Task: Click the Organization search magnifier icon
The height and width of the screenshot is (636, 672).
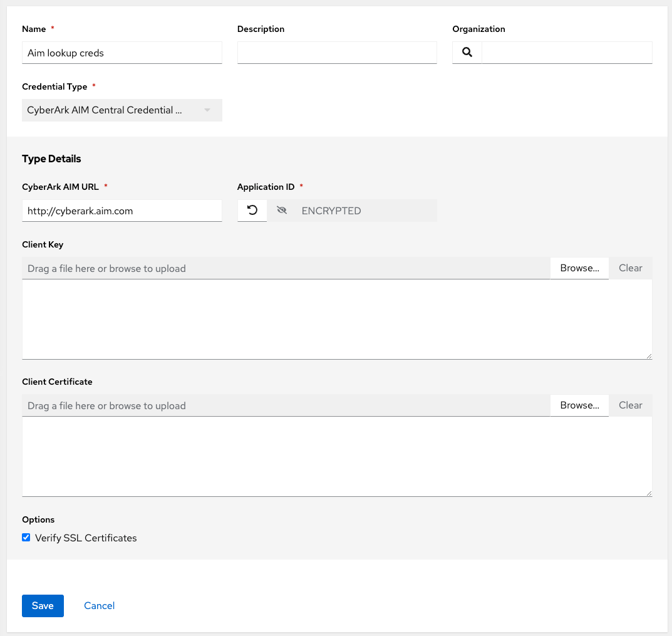Action: pyautogui.click(x=467, y=53)
